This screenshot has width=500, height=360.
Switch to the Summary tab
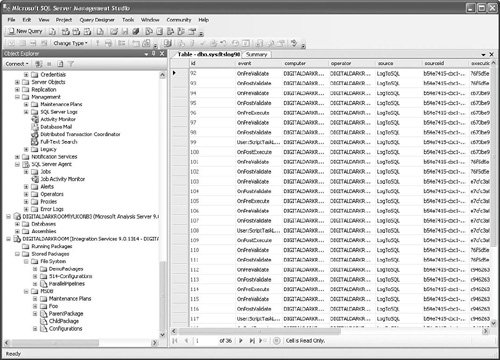[x=257, y=54]
